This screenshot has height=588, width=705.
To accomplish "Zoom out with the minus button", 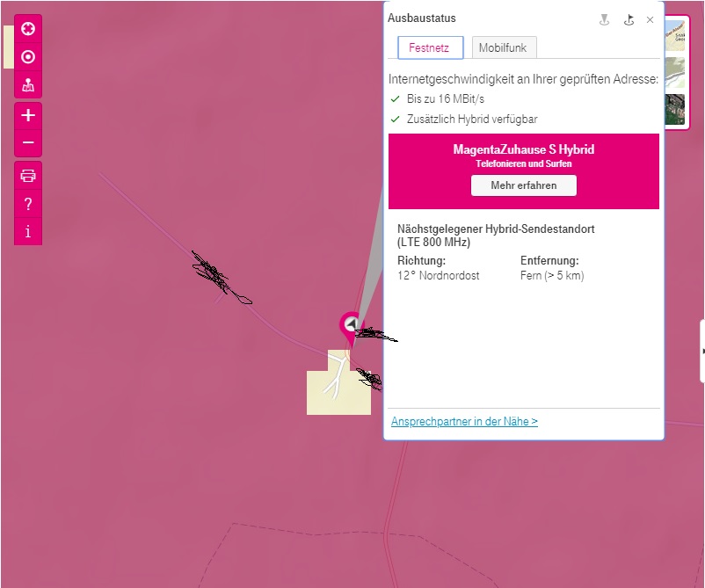I will [x=28, y=143].
